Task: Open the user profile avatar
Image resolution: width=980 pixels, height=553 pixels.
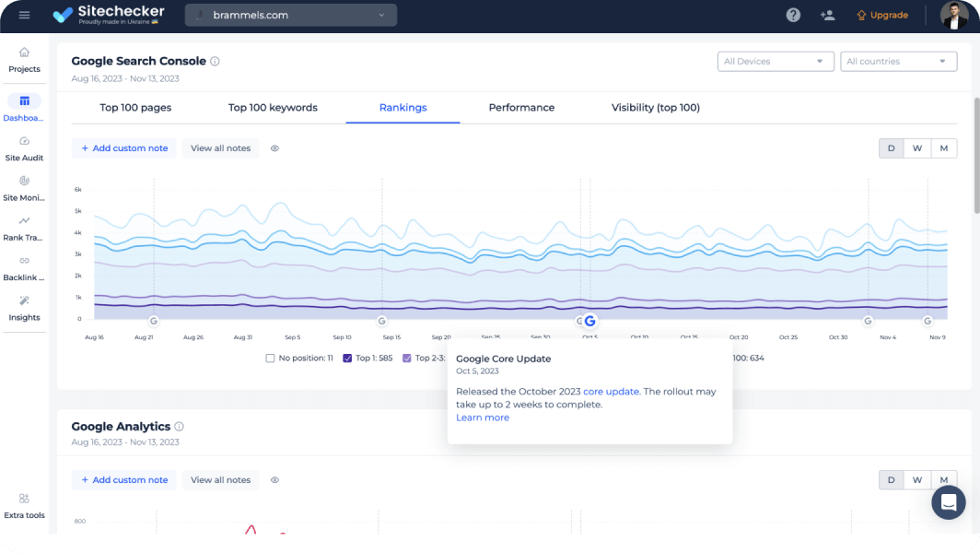Action: click(x=954, y=15)
